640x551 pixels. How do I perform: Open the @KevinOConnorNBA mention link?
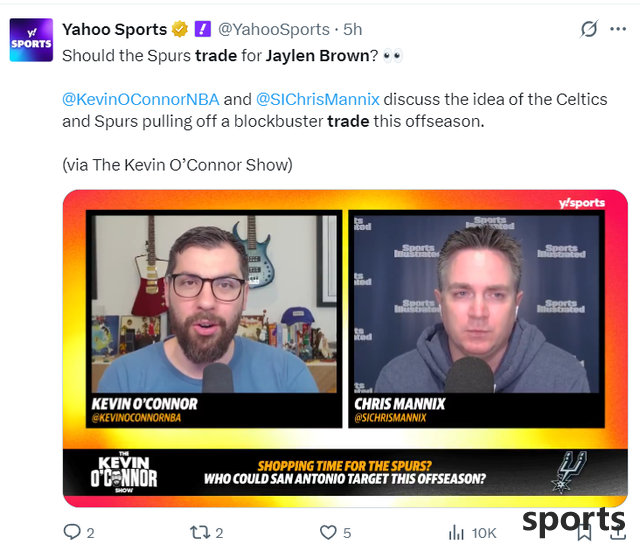141,99
